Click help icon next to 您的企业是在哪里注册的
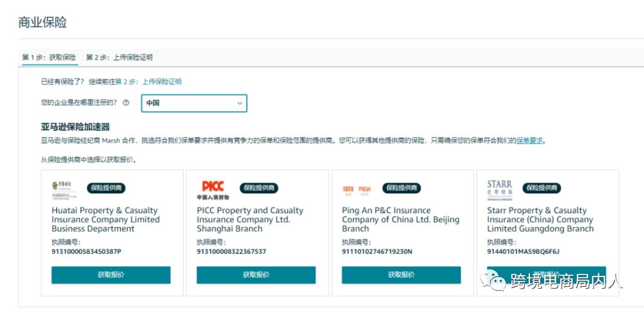This screenshot has width=644, height=310. tap(126, 102)
